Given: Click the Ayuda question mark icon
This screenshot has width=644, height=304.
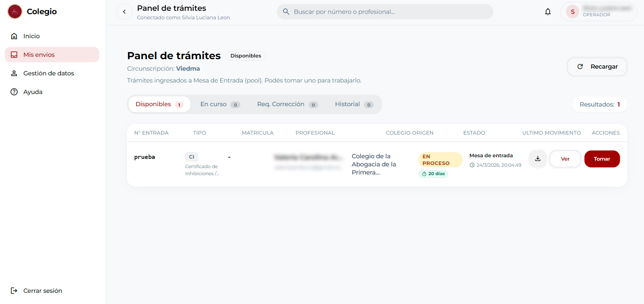Looking at the screenshot, I should [x=14, y=92].
